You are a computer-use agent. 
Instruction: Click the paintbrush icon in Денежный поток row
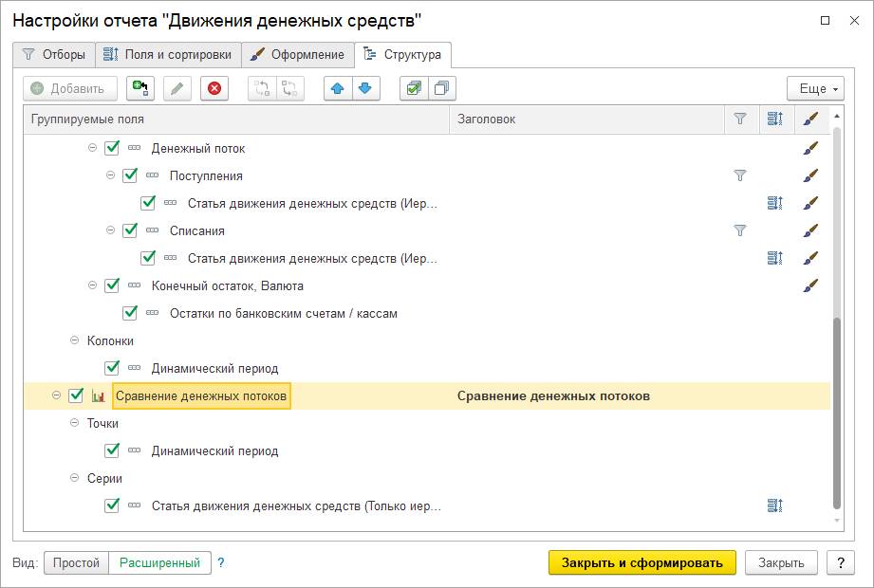click(x=809, y=148)
